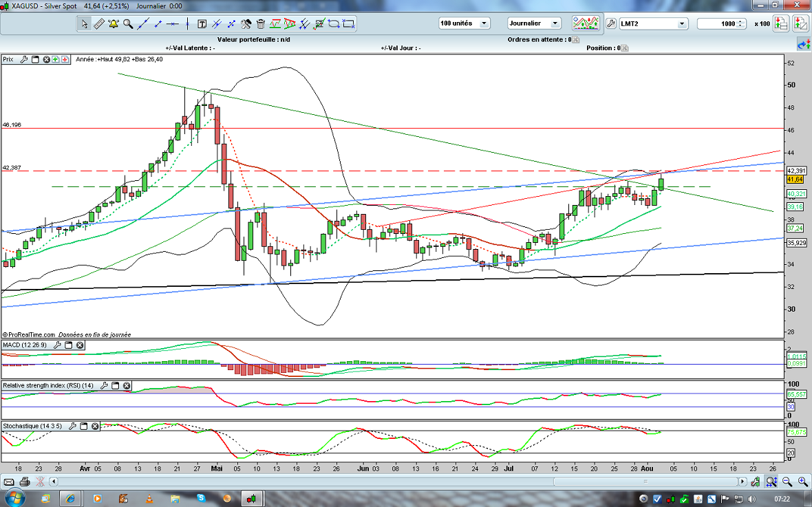Image resolution: width=812 pixels, height=507 pixels.
Task: Maximize the RSI indicator panel
Action: pos(115,386)
